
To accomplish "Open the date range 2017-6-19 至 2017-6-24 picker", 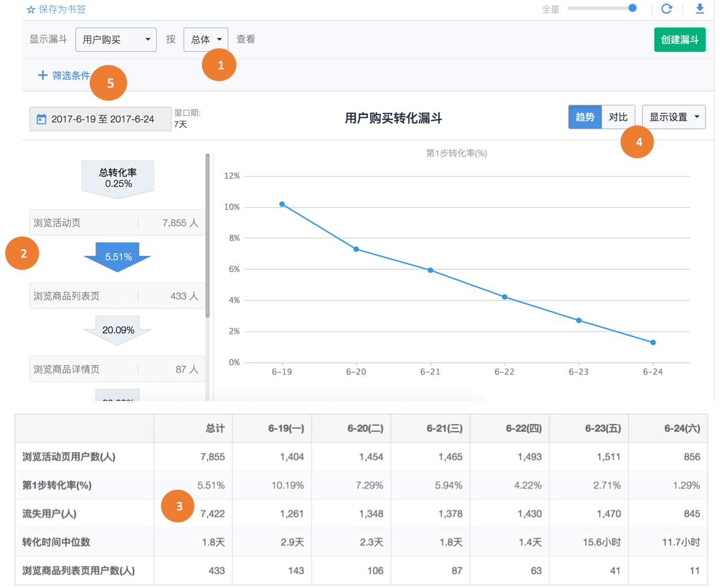I will [x=101, y=119].
